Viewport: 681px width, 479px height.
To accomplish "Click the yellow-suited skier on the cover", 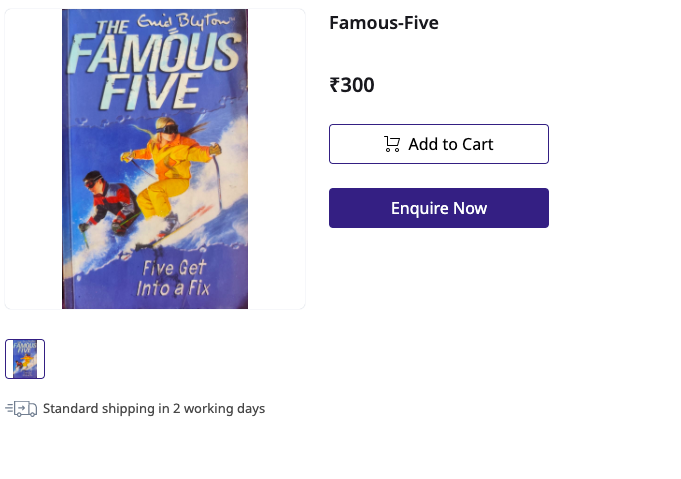I will tap(172, 174).
